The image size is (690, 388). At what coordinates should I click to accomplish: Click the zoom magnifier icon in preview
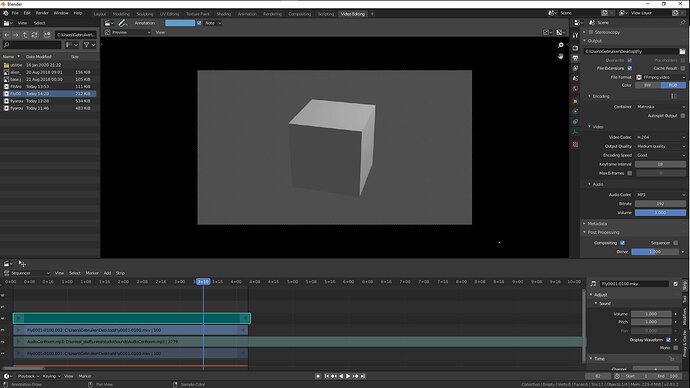coord(560,45)
